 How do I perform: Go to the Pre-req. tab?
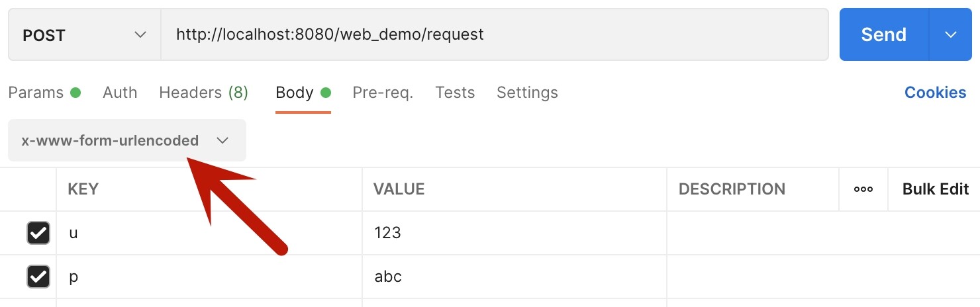click(383, 93)
